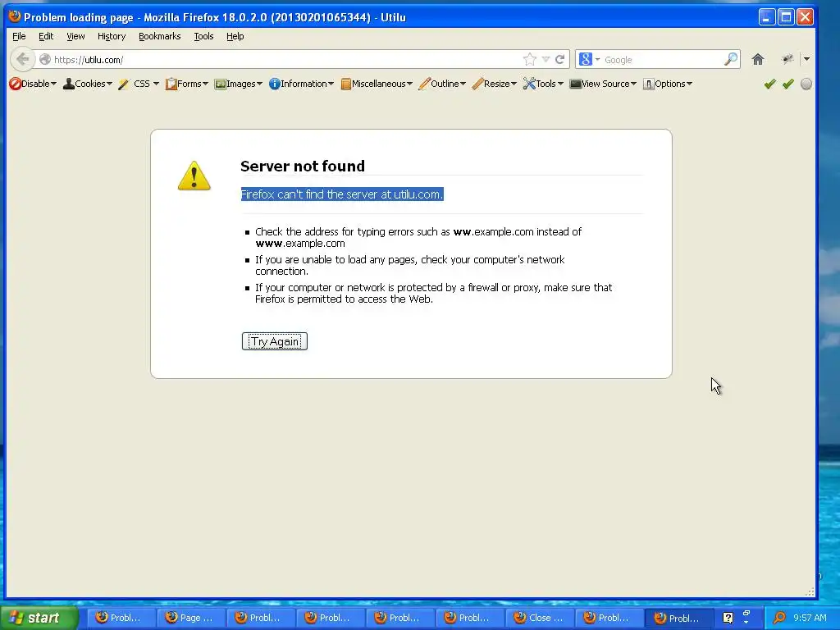The width and height of the screenshot is (840, 630).
Task: Expand the URL history dropdown arrow
Action: [x=546, y=59]
